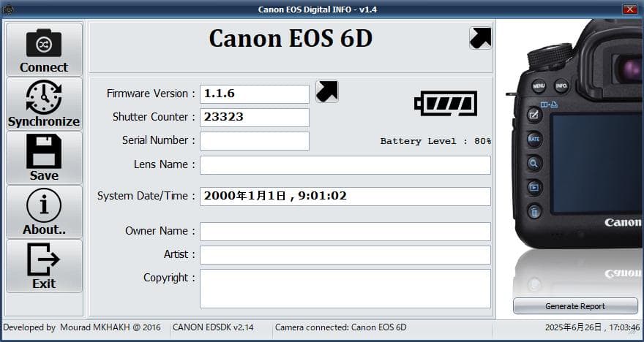Open the About dialog
The width and height of the screenshot is (644, 342).
44,212
